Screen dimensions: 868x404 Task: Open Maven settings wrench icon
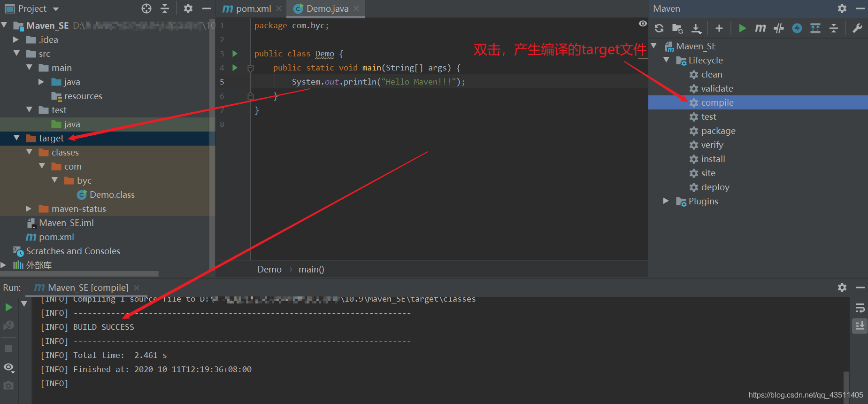click(857, 28)
